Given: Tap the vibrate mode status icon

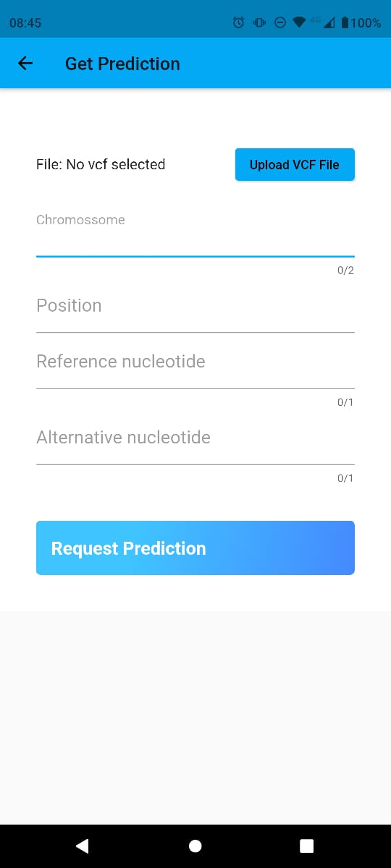Looking at the screenshot, I should 259,23.
